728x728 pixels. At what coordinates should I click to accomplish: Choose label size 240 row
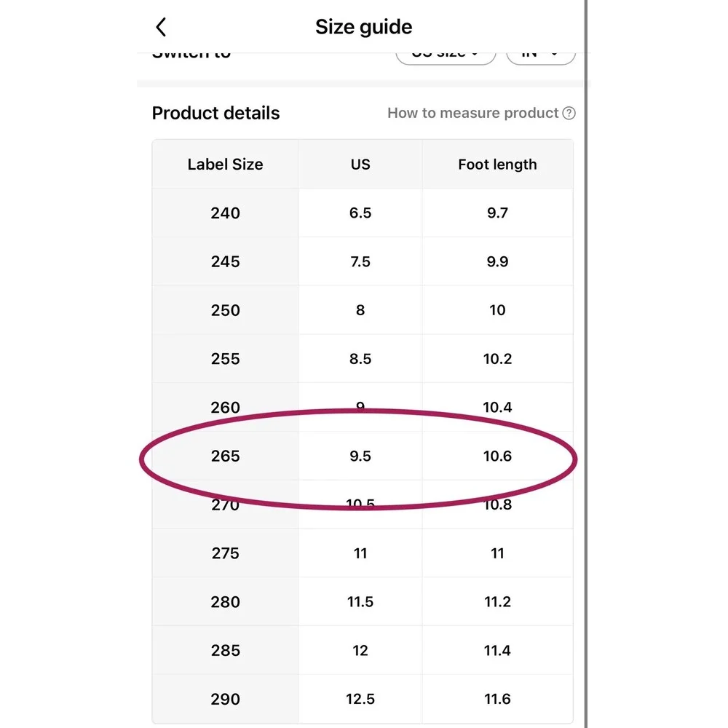click(363, 213)
